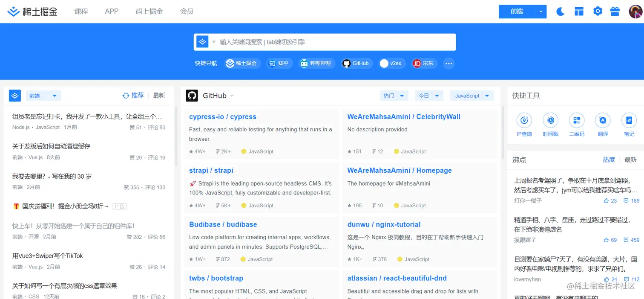
Task: Open article 用Vue3+Swiper写个TikTok
Action: (48, 256)
